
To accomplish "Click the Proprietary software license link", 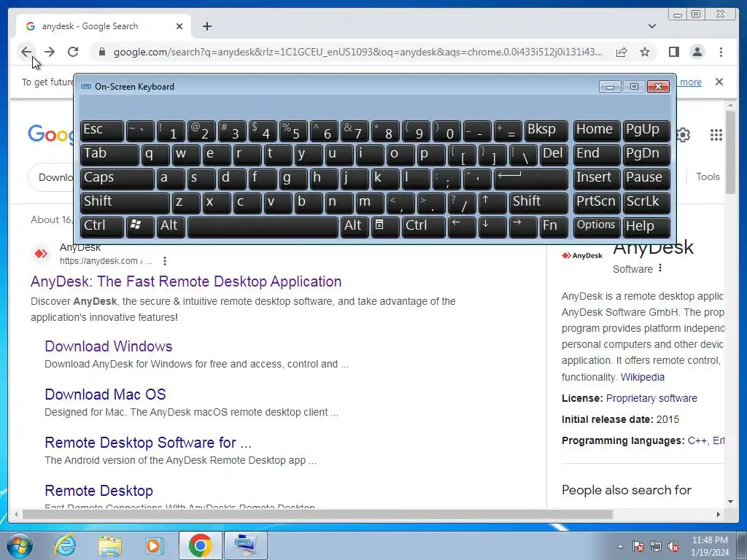I will click(651, 398).
